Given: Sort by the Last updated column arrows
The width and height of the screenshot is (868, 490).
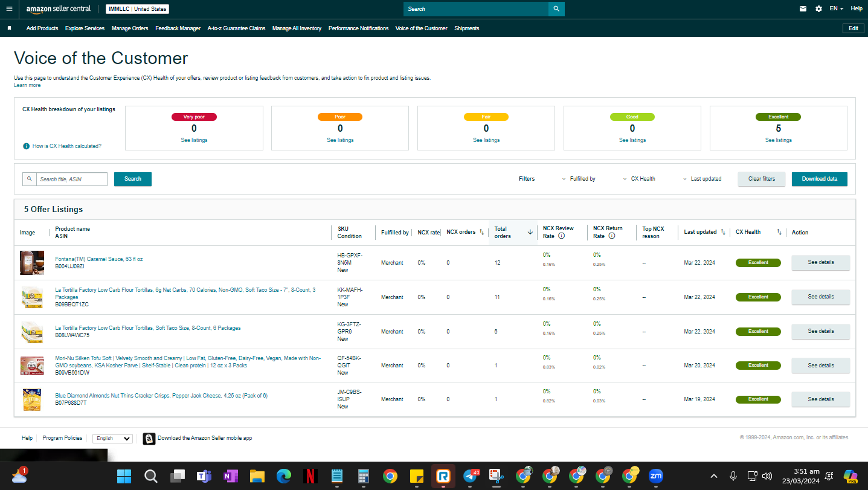Looking at the screenshot, I should 723,232.
